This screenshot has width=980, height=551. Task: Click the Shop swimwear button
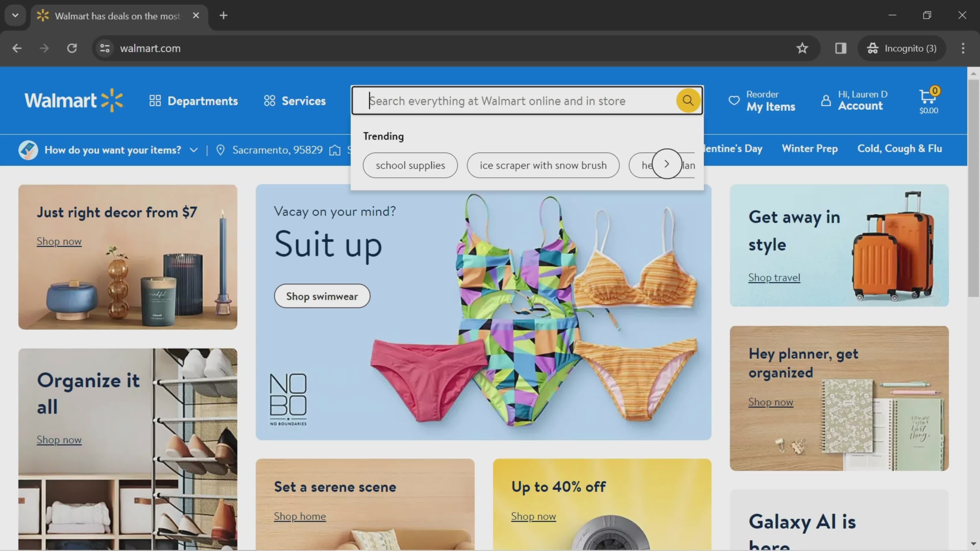[x=322, y=296]
